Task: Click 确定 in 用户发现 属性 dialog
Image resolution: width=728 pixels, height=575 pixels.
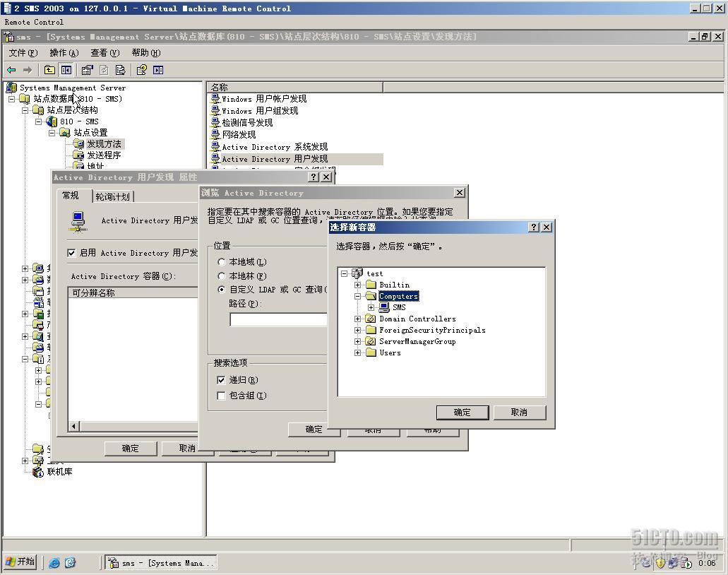Action: pyautogui.click(x=131, y=449)
